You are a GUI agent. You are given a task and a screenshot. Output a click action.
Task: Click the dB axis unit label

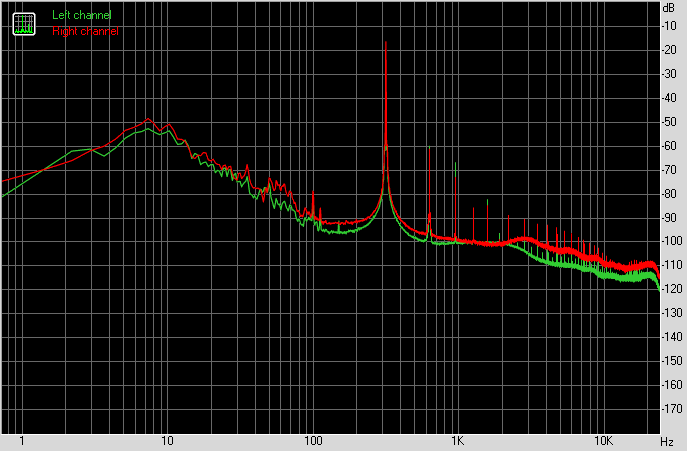[669, 8]
